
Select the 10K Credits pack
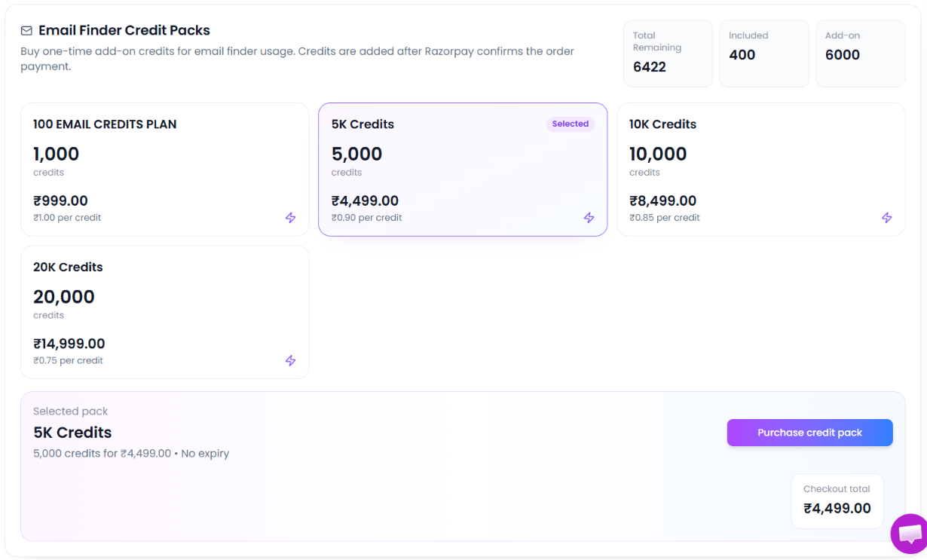tap(760, 170)
